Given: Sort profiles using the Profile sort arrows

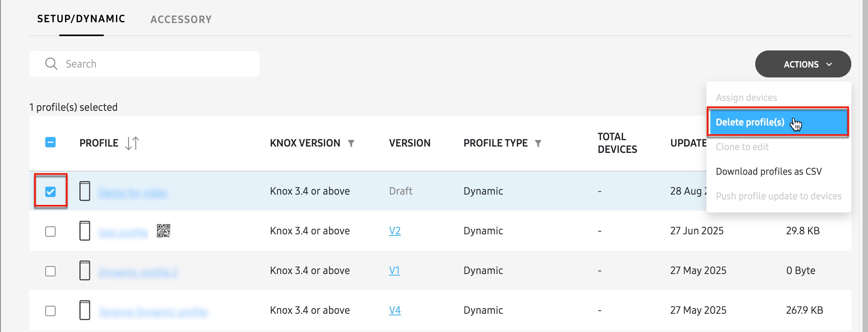Looking at the screenshot, I should [x=132, y=143].
